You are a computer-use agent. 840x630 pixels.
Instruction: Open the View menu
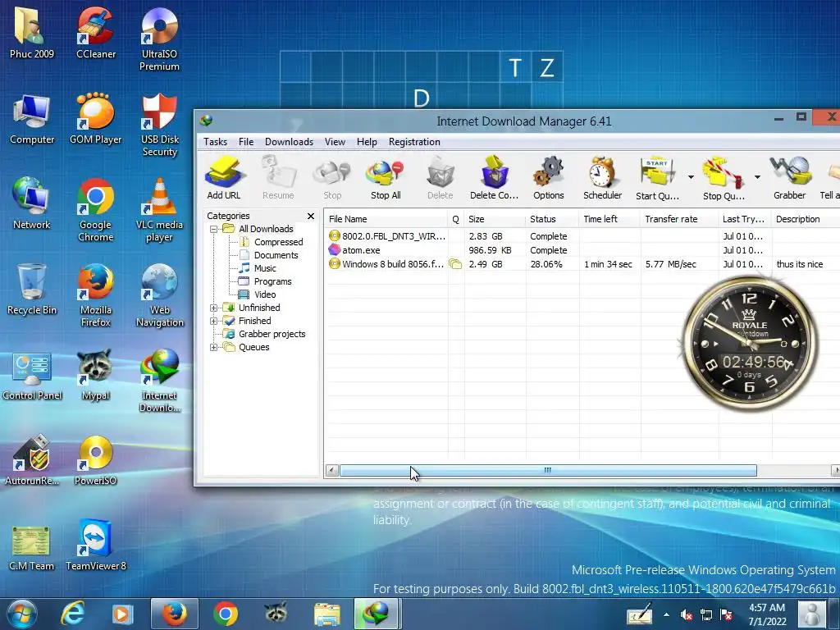pyautogui.click(x=335, y=142)
